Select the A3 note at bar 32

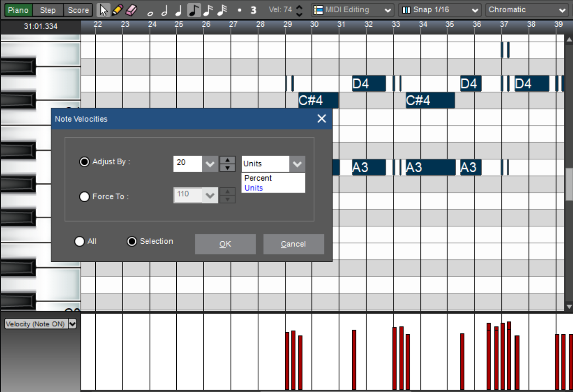tap(369, 167)
